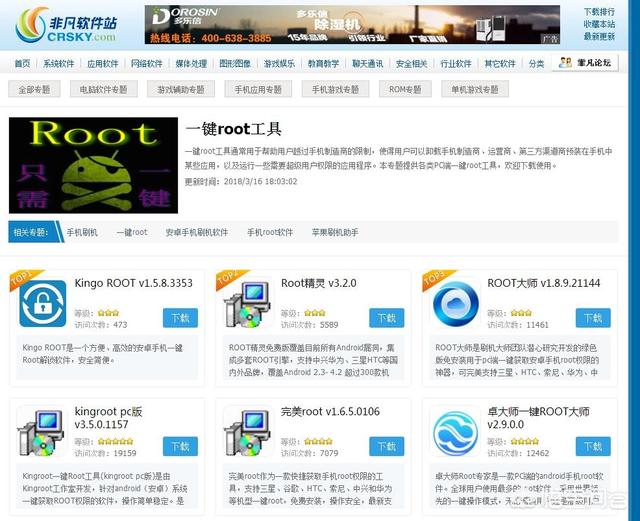Open related topic 手机刷机
The height and width of the screenshot is (521, 640).
point(82,232)
